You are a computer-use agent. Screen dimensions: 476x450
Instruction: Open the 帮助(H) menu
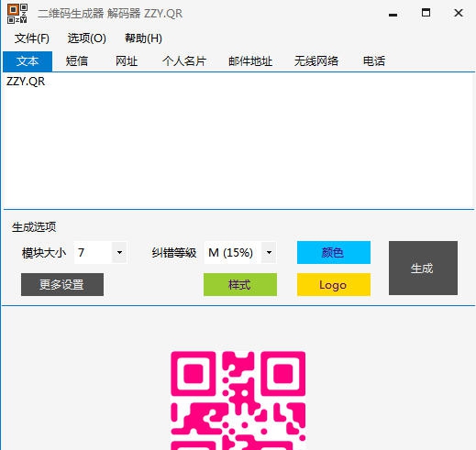(143, 38)
